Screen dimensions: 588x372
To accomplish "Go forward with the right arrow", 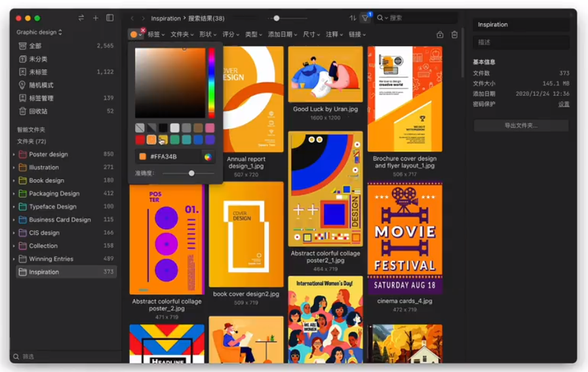I will (143, 18).
